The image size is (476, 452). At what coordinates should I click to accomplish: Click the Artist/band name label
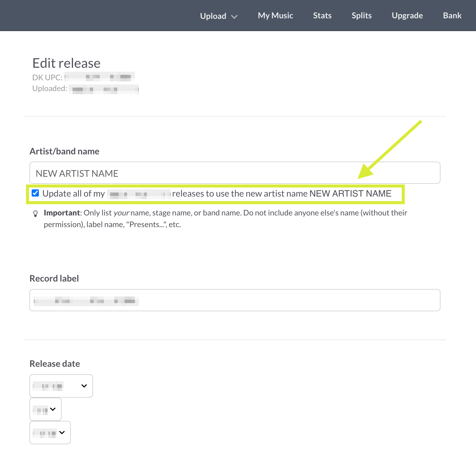(64, 151)
